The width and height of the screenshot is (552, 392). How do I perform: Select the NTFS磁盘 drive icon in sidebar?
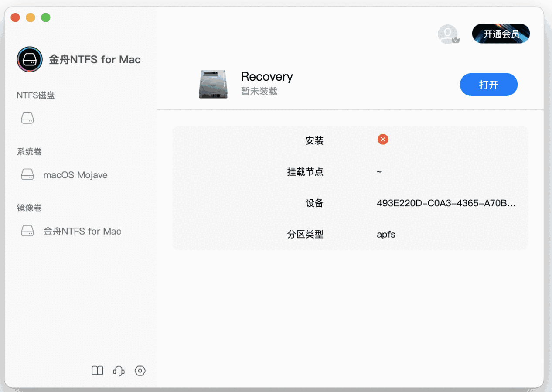tap(27, 118)
